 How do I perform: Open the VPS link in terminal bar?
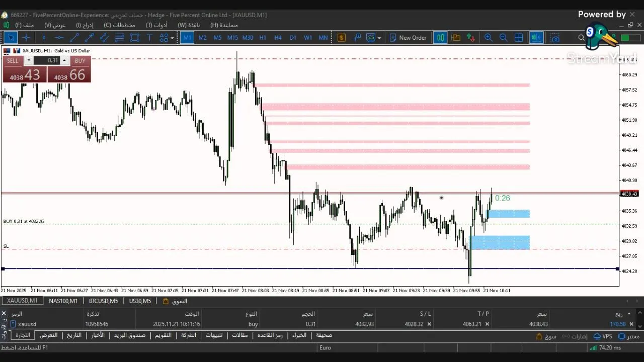pos(603,336)
